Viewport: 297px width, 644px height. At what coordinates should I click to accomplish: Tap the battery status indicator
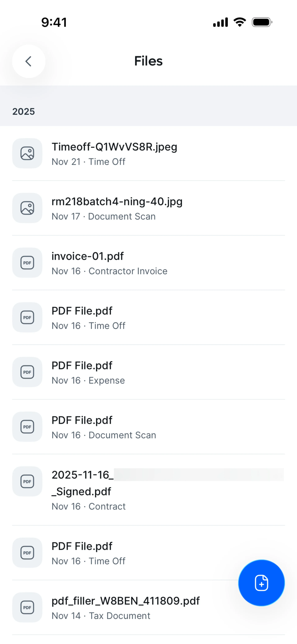click(x=262, y=22)
